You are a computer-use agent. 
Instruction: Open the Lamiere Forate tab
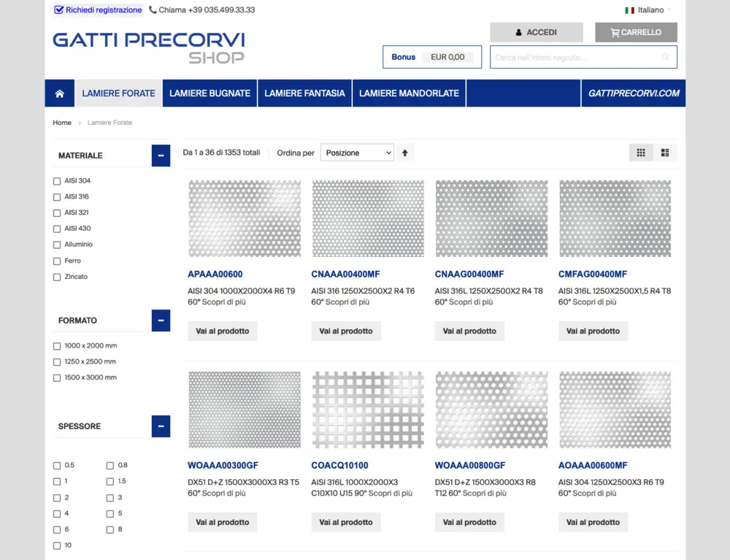119,93
